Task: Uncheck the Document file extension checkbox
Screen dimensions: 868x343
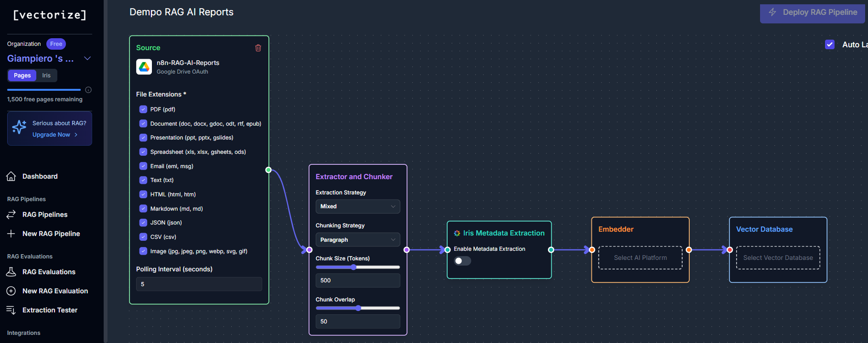Action: pos(143,124)
